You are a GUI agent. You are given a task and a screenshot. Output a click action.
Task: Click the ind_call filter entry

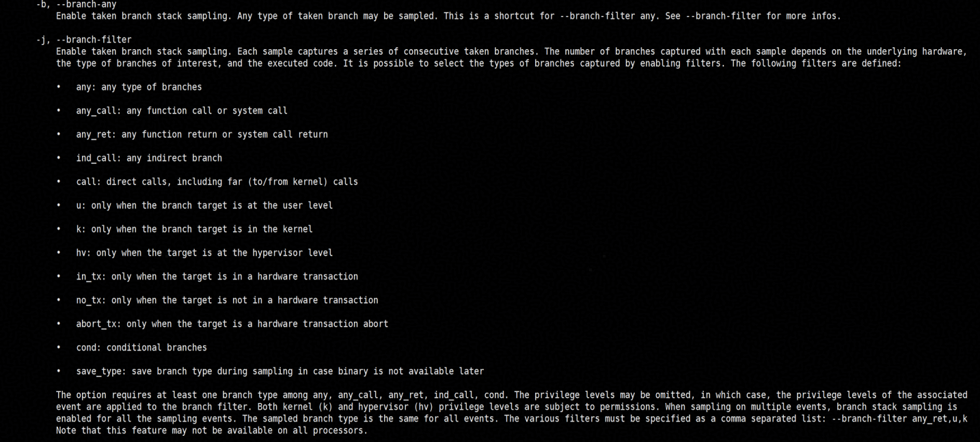[149, 158]
